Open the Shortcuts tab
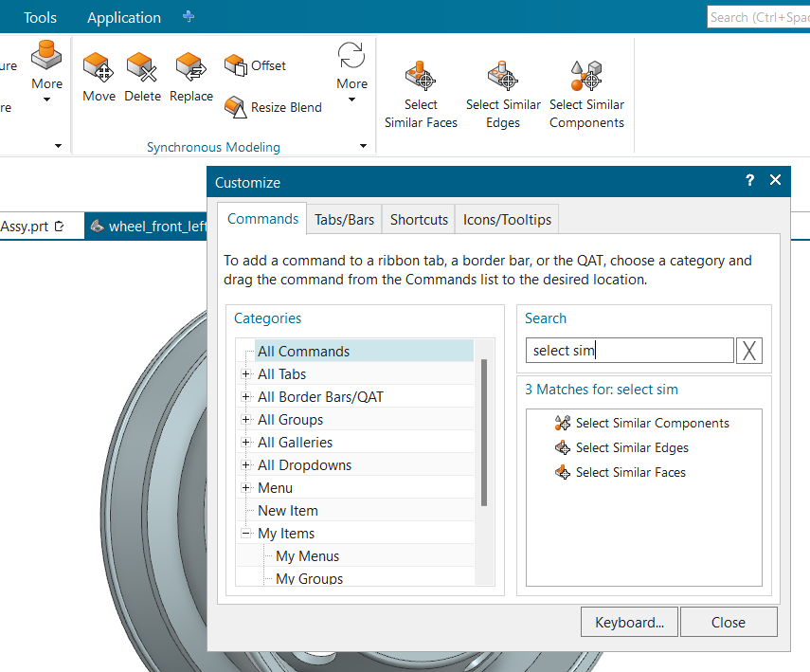The width and height of the screenshot is (810, 672). point(419,220)
